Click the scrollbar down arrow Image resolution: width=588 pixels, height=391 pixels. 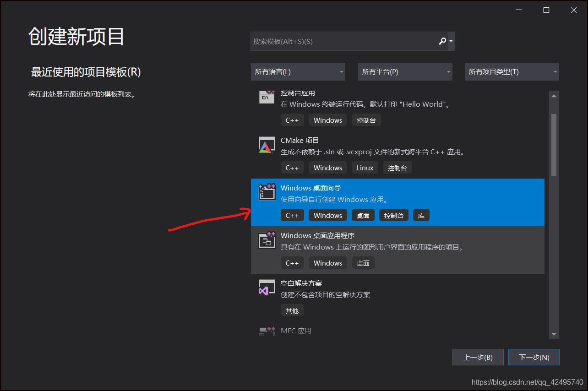pos(554,334)
